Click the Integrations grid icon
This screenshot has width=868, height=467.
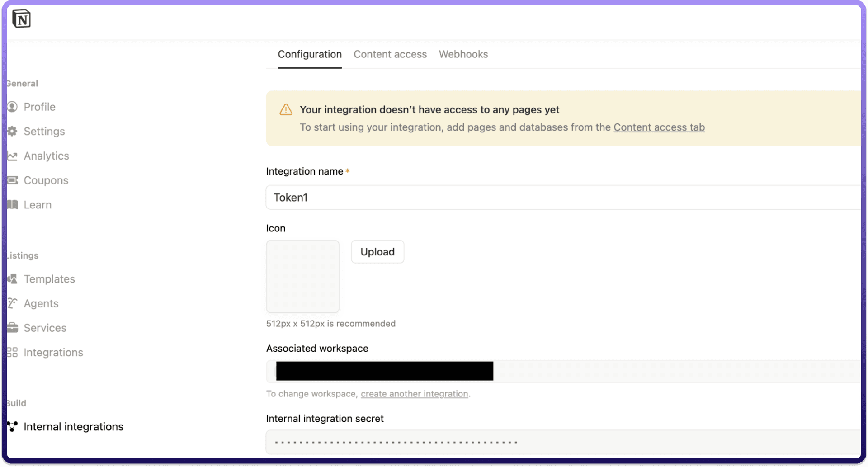[12, 352]
